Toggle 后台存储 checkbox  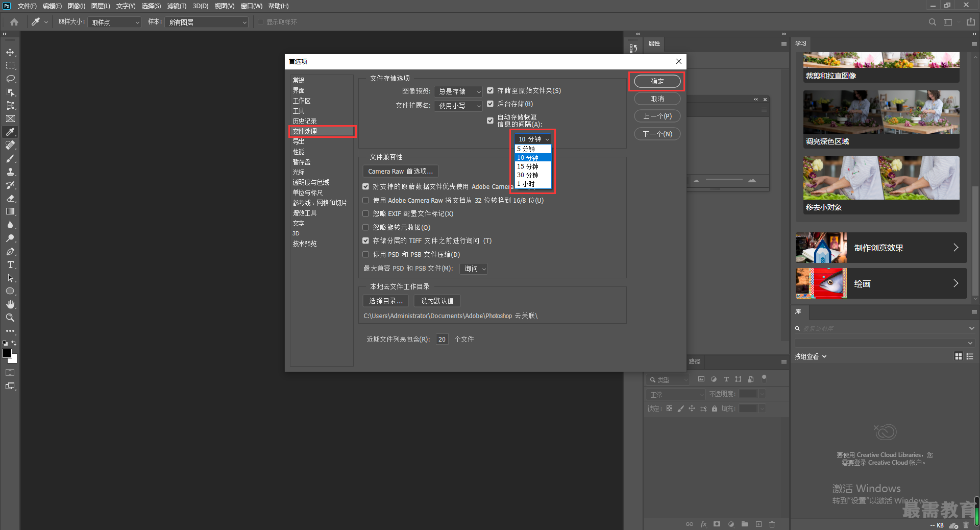pyautogui.click(x=490, y=104)
